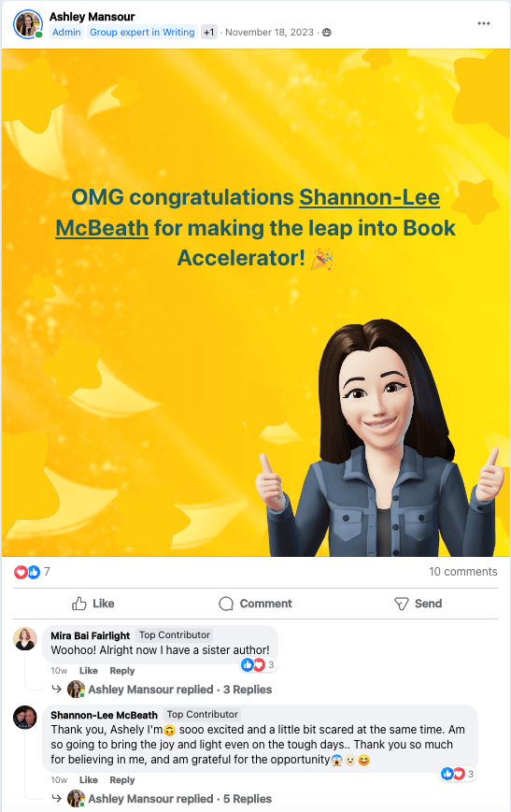Open Mira Bai Fairlight's profile avatar
Image resolution: width=511 pixels, height=812 pixels.
[x=25, y=639]
